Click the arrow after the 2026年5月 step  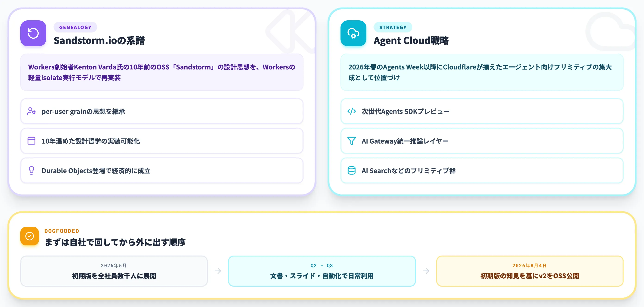click(218, 271)
